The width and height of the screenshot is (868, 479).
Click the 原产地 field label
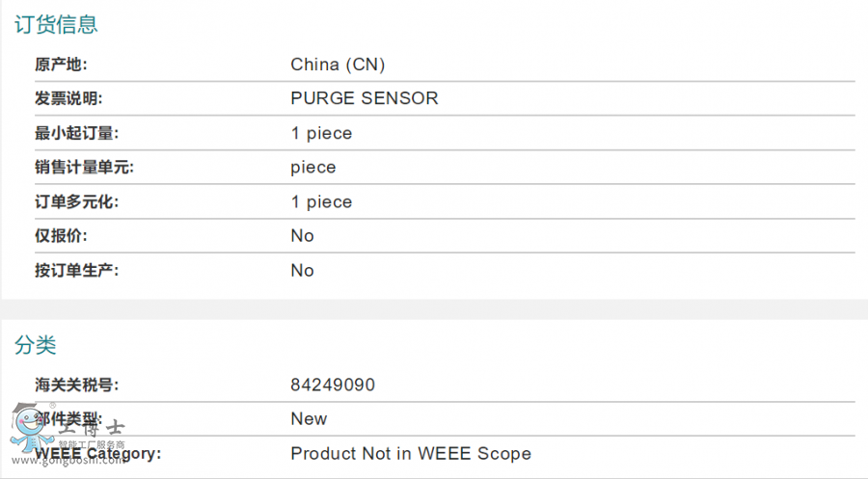(61, 65)
